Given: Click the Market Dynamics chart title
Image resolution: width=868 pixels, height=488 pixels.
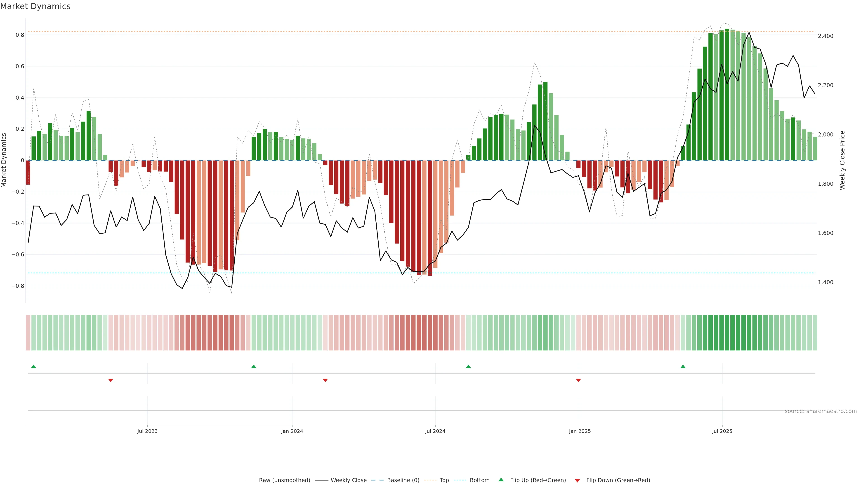Looking at the screenshot, I should point(35,6).
